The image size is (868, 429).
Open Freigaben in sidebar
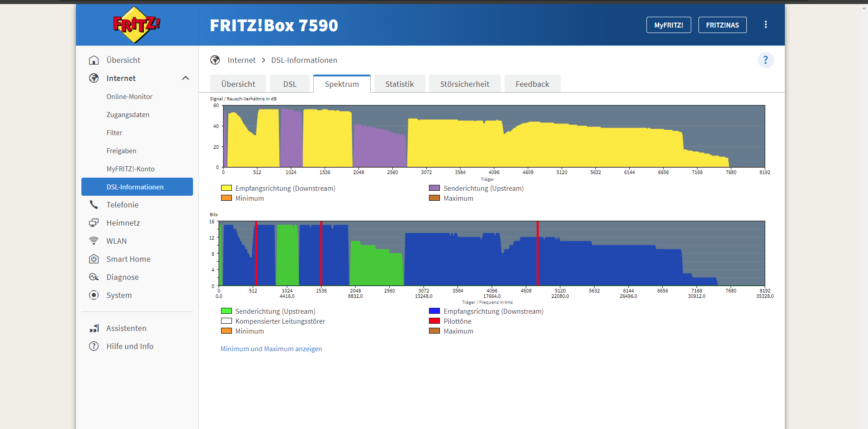click(121, 151)
